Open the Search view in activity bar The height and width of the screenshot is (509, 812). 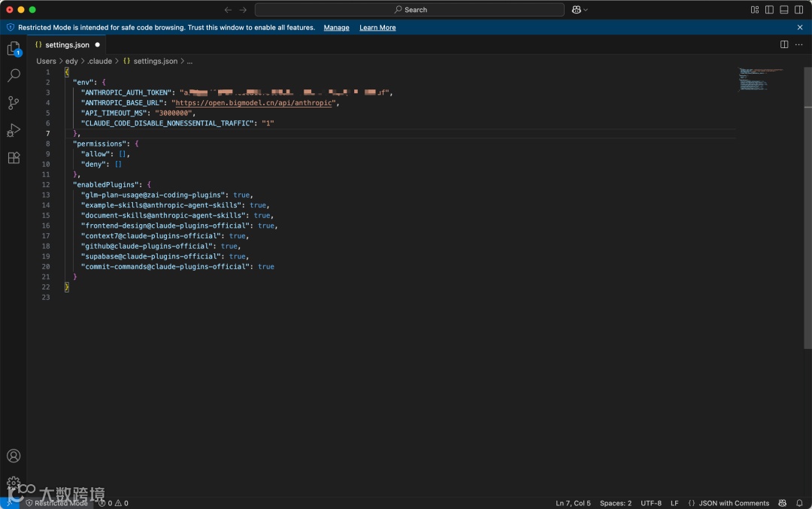pos(14,76)
